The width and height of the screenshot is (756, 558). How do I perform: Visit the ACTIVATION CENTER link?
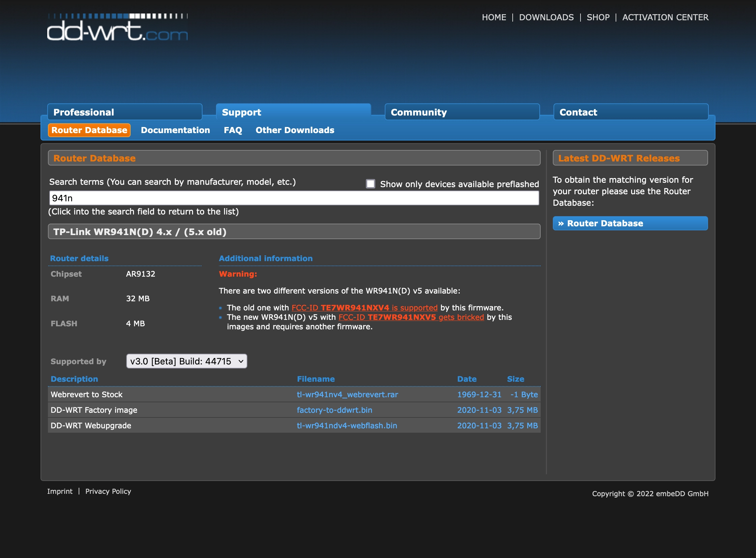point(665,18)
